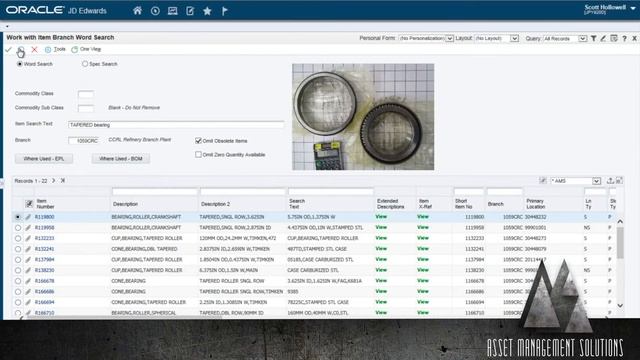Screen dimensions: 640x360
Task: Click the Short Item No filter field
Action: tap(469, 191)
